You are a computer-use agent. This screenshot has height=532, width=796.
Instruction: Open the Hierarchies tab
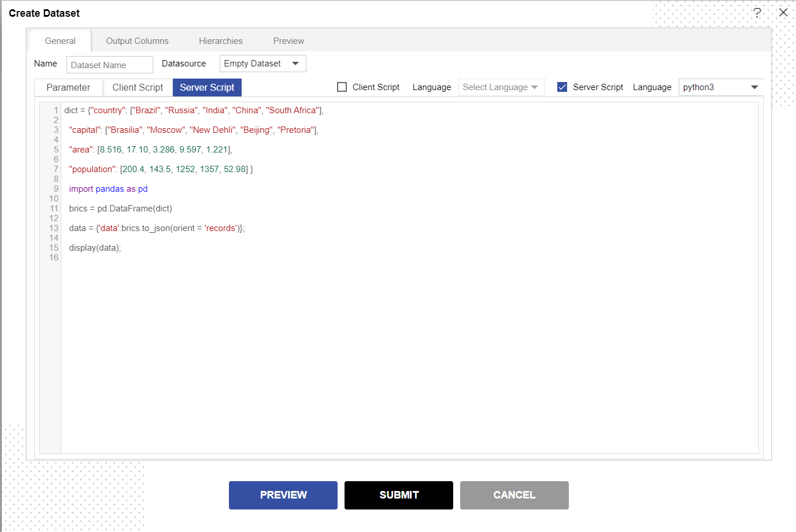pos(221,41)
